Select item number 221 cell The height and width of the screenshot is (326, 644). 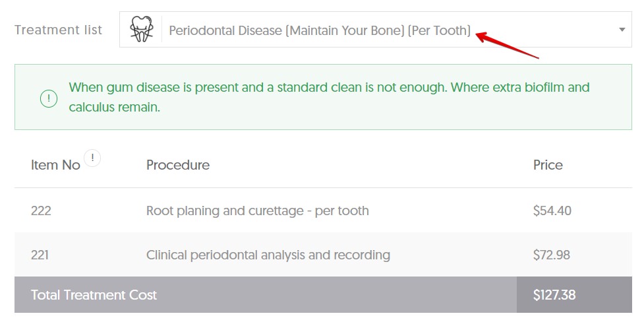coord(40,255)
